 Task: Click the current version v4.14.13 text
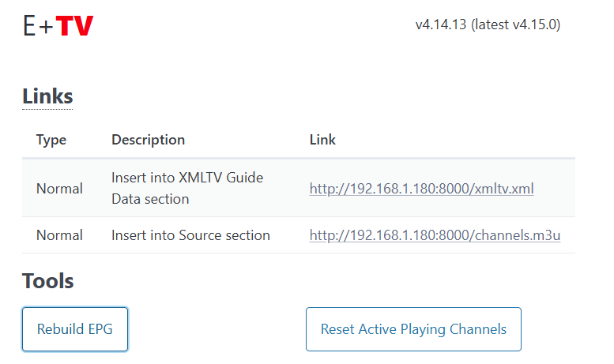click(x=441, y=24)
